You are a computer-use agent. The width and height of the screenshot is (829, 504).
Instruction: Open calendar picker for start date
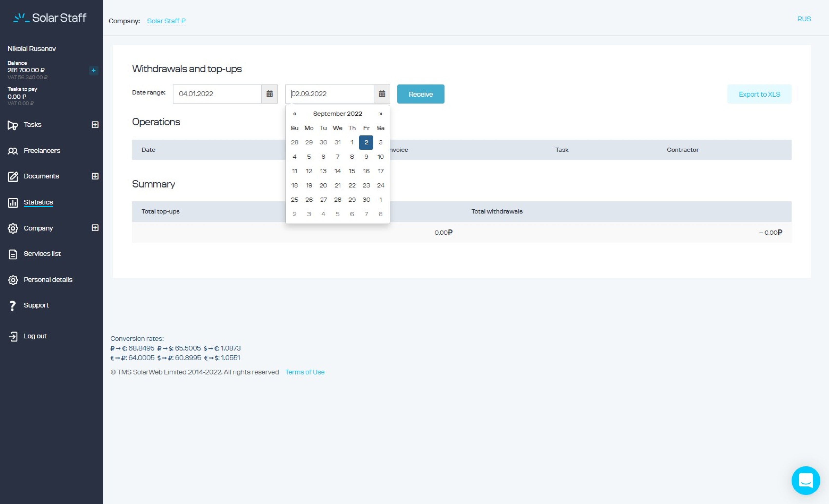269,94
